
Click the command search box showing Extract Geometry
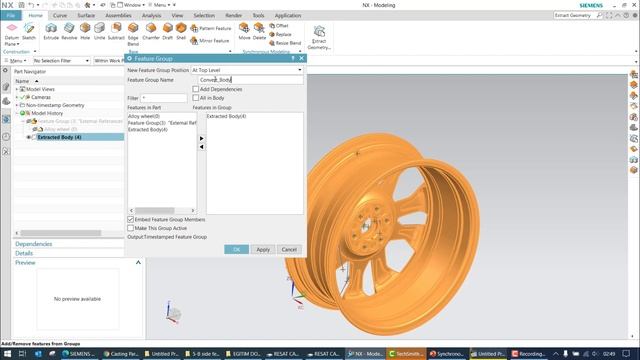(x=578, y=15)
